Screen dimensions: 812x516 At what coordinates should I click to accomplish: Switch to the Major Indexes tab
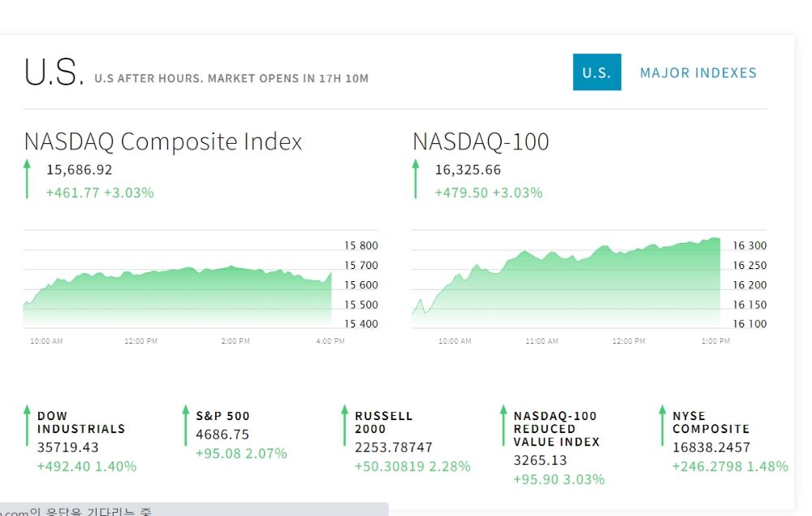tap(698, 73)
